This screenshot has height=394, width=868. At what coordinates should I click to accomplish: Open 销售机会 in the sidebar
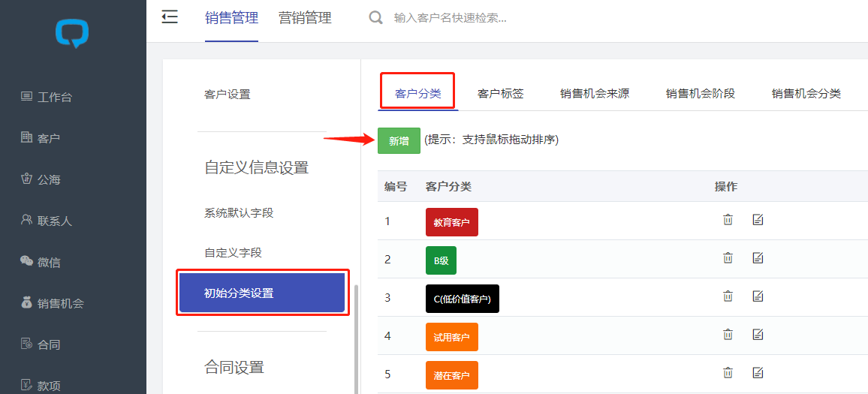coord(52,303)
